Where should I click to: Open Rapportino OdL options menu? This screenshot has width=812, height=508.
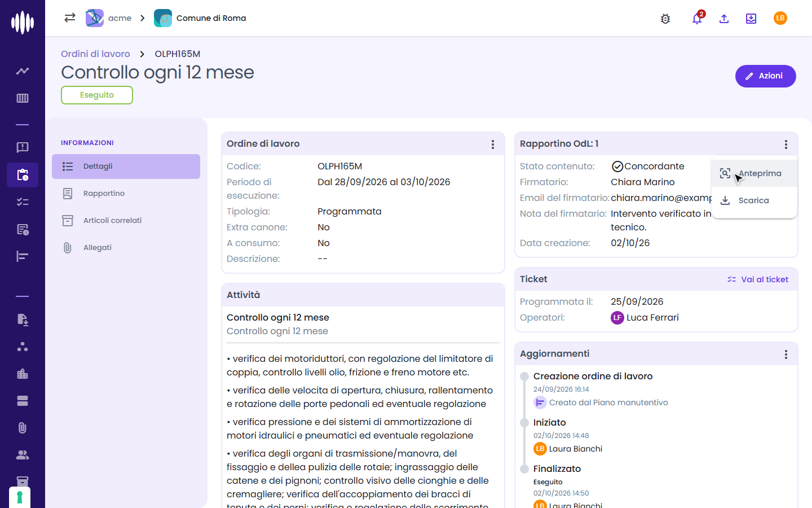[x=786, y=144]
